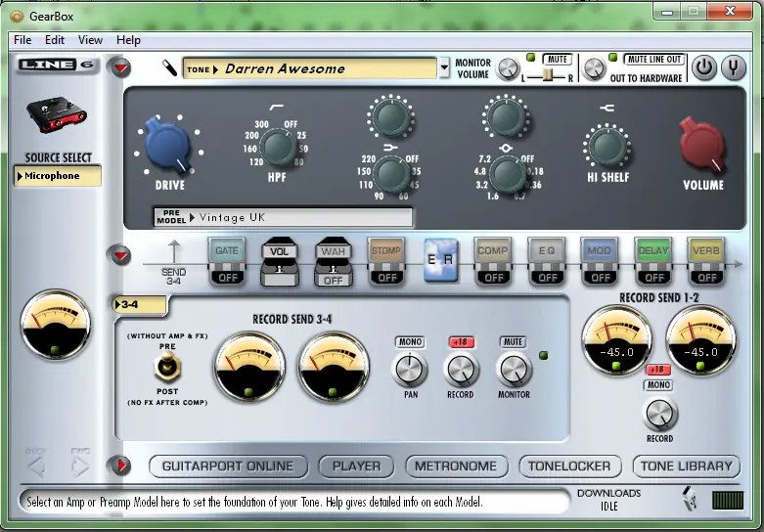Viewport: 764px width, 532px height.
Task: Open the Pre Model Vintage UK selector
Action: (283, 217)
